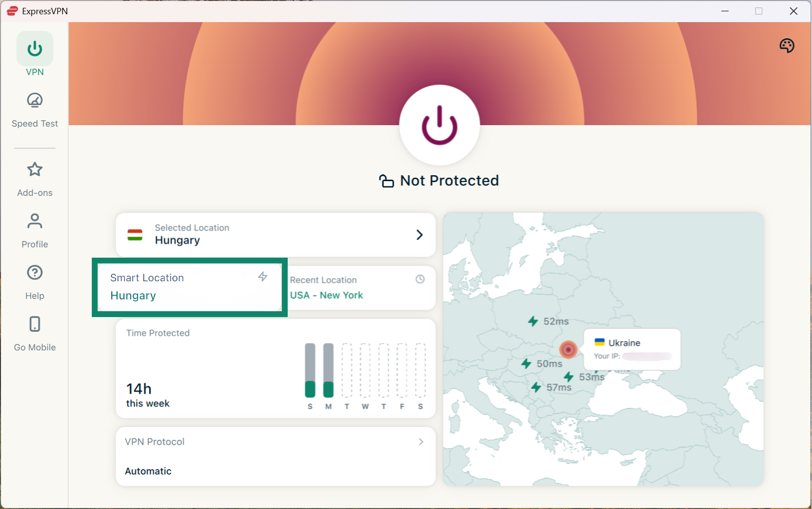Click the Automatic protocol value
This screenshot has height=509, width=812.
(148, 471)
